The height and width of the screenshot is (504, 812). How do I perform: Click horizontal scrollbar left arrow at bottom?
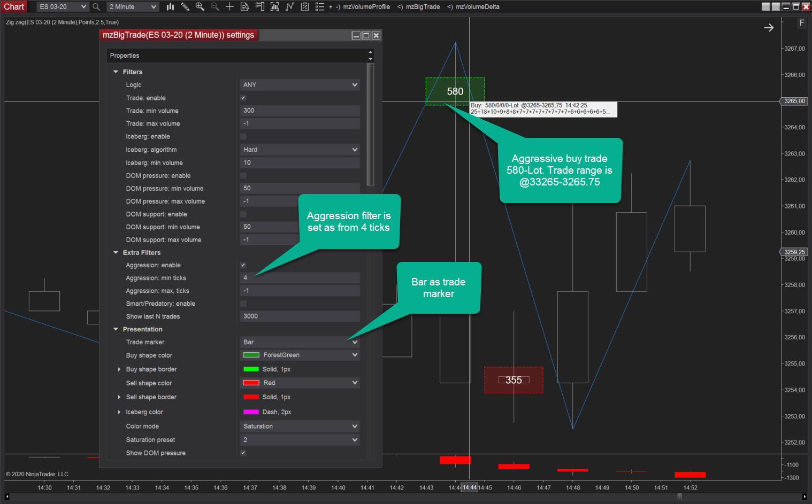pos(7,497)
